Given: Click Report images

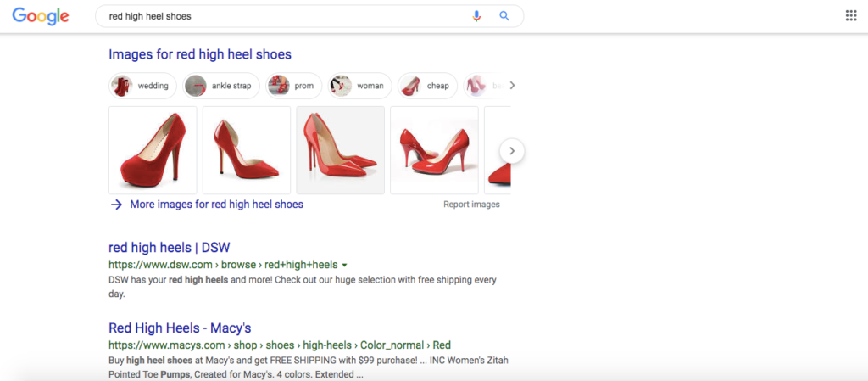Looking at the screenshot, I should click(471, 205).
